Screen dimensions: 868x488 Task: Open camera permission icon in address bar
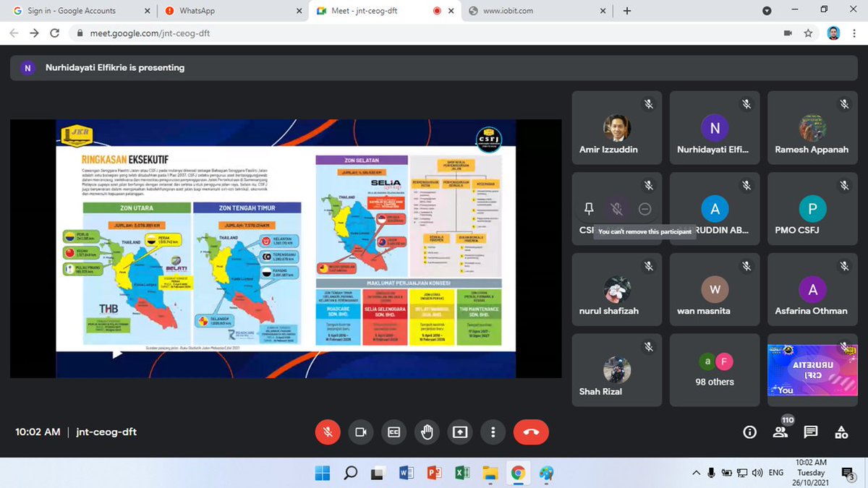pyautogui.click(x=788, y=33)
